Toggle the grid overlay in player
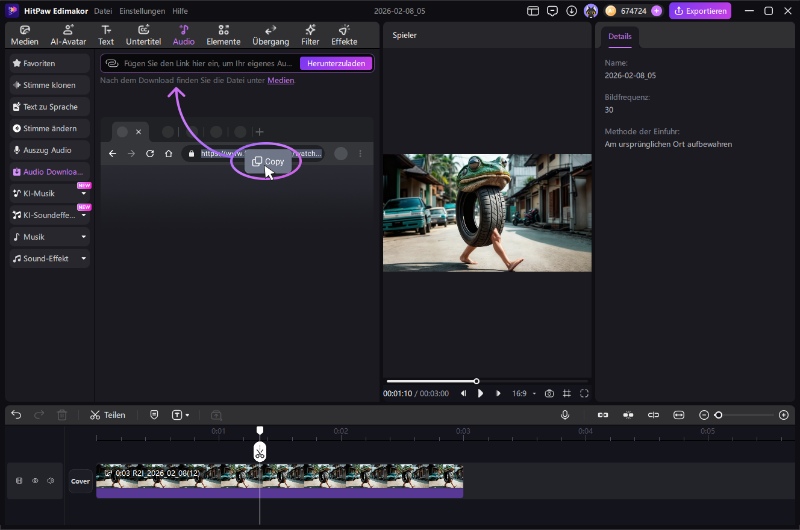The height and width of the screenshot is (530, 800). click(567, 394)
